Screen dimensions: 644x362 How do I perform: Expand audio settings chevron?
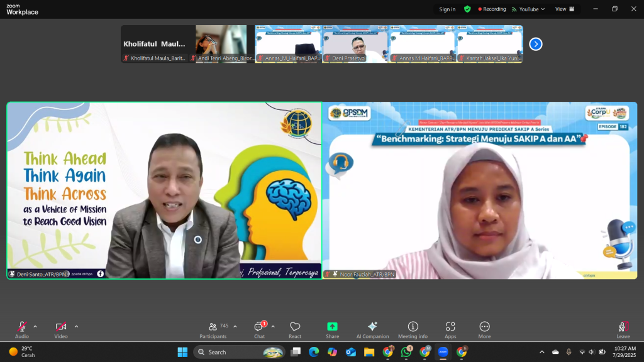(35, 326)
